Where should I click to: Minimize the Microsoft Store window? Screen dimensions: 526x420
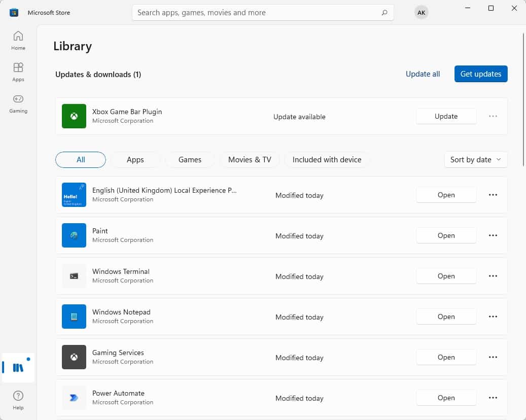(x=468, y=8)
